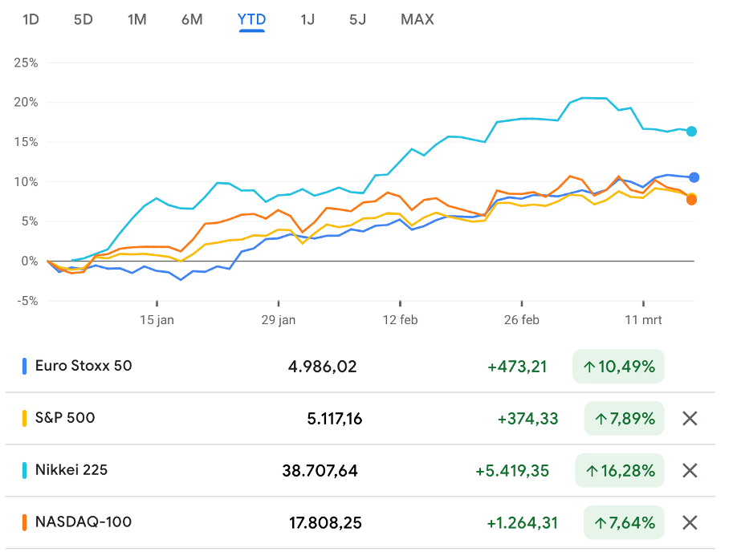The width and height of the screenshot is (729, 560).
Task: Open the S&P 500 index
Action: click(x=65, y=418)
